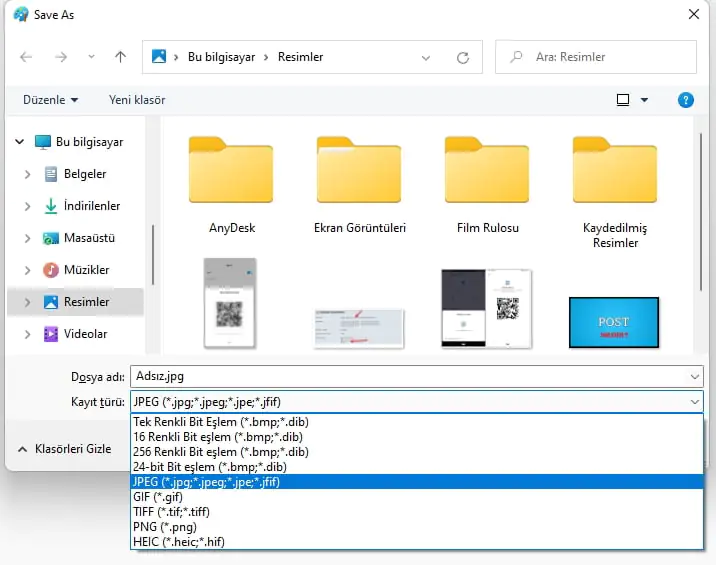The height and width of the screenshot is (565, 716).
Task: Open the Kaydedilmiş Resimler folder
Action: tap(615, 190)
